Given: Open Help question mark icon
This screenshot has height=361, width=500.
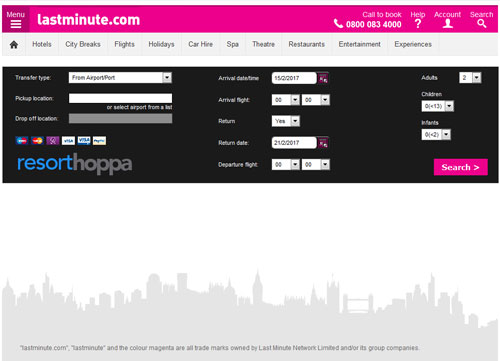Looking at the screenshot, I should coord(418,24).
